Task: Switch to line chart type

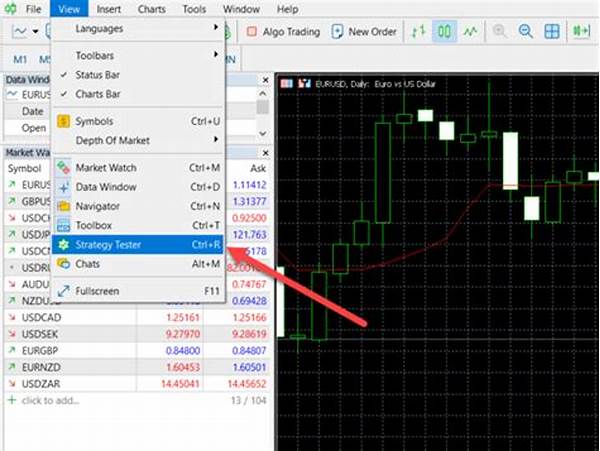Action: click(x=470, y=31)
